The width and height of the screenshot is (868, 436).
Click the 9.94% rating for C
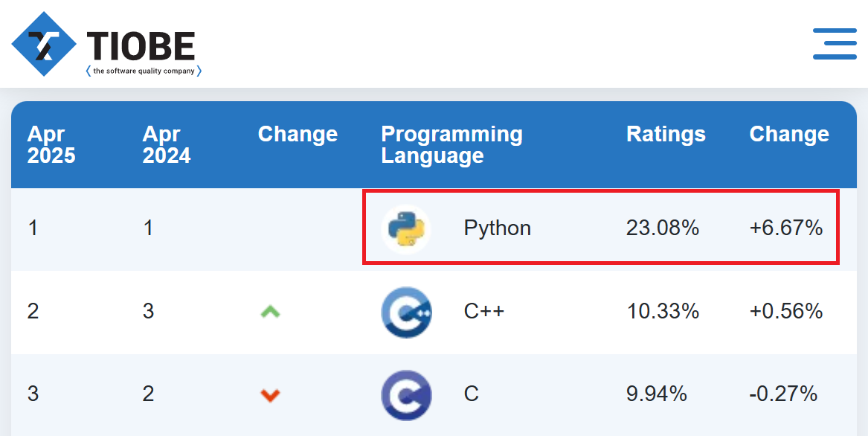(657, 394)
